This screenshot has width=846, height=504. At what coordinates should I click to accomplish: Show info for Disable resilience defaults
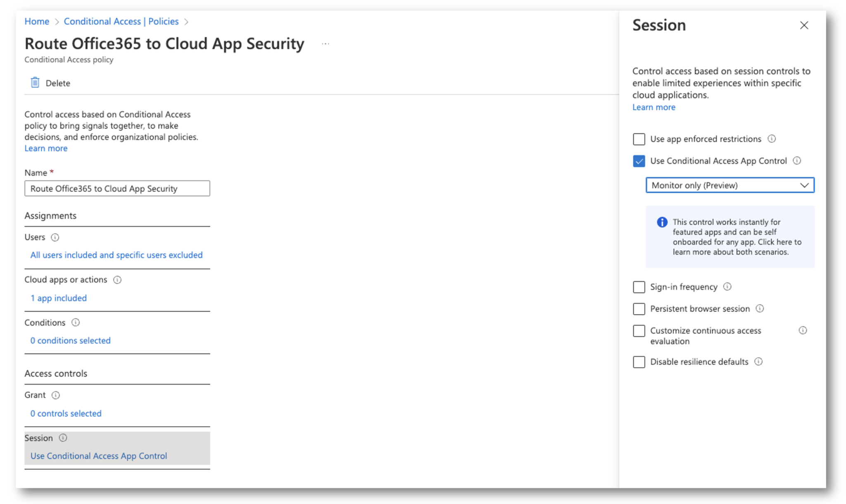point(758,362)
